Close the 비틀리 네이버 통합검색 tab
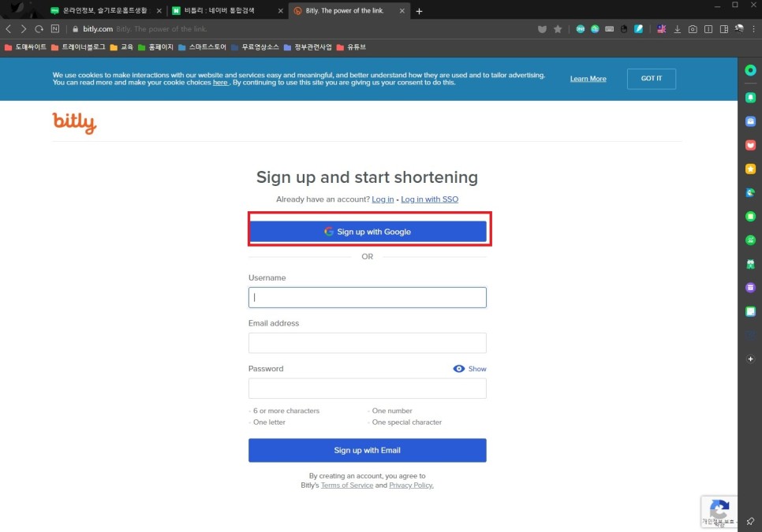The image size is (762, 532). coord(280,11)
